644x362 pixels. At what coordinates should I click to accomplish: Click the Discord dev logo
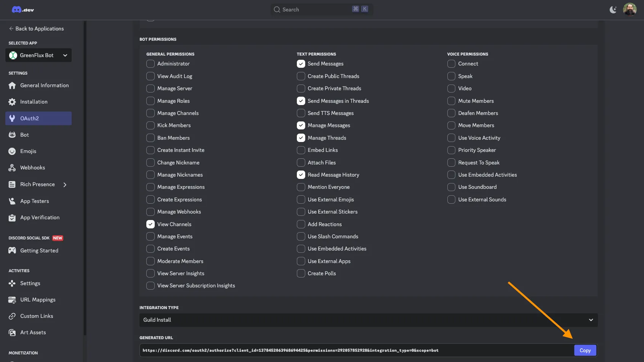tap(22, 10)
